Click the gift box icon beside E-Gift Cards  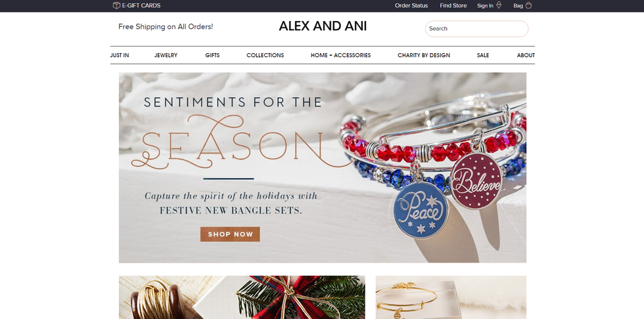[116, 5]
